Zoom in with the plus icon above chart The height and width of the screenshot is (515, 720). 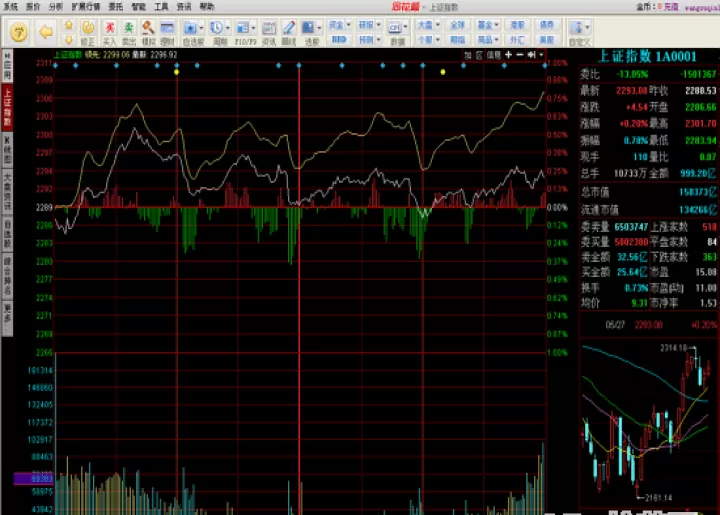coord(508,55)
